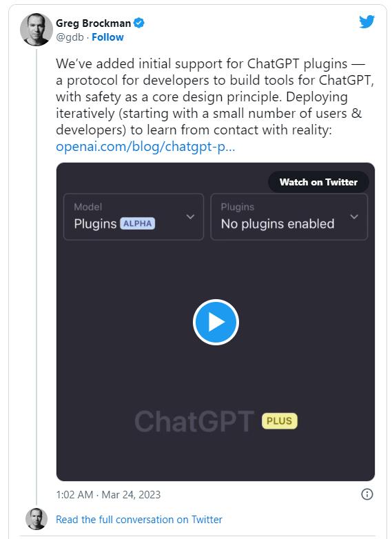The height and width of the screenshot is (539, 392).
Task: Open the openai.com blog link
Action: [x=145, y=147]
